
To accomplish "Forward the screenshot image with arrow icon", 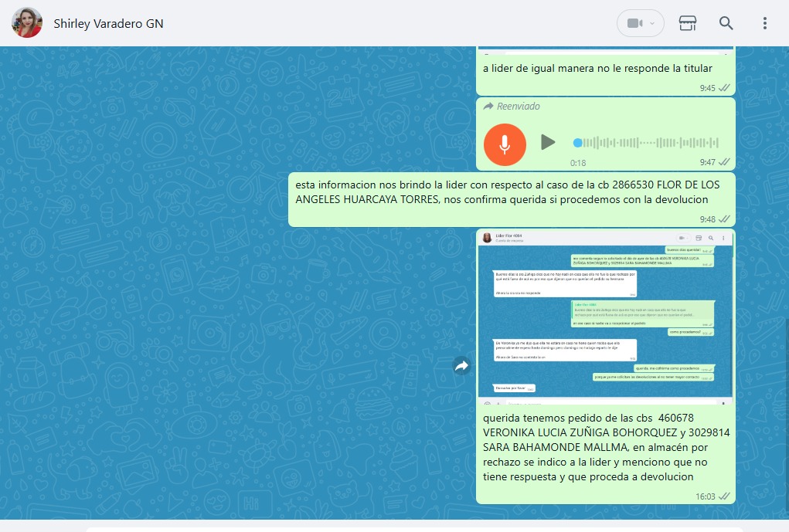I will [462, 366].
